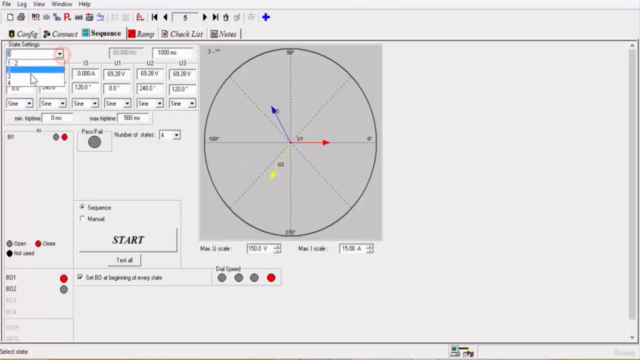Click the BI1 grey indicator circle
The width and height of the screenshot is (640, 360).
pos(56,137)
